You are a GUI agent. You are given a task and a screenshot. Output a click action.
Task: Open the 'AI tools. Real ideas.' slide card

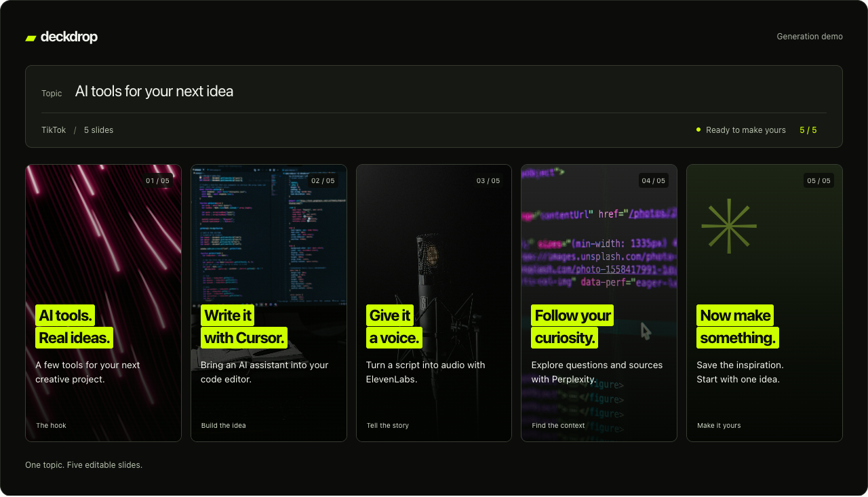point(104,303)
